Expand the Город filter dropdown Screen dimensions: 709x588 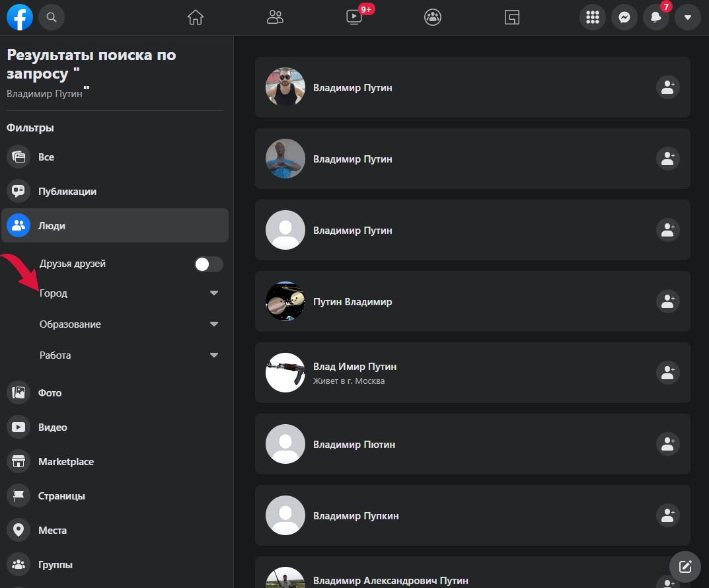click(x=213, y=293)
